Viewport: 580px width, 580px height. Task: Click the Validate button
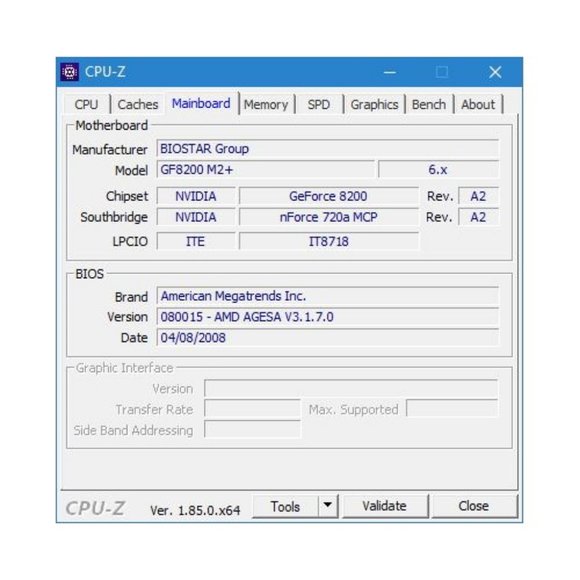pyautogui.click(x=385, y=506)
